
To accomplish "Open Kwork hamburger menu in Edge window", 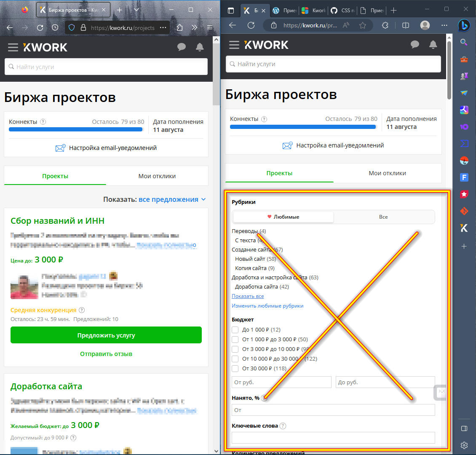I will coord(234,45).
